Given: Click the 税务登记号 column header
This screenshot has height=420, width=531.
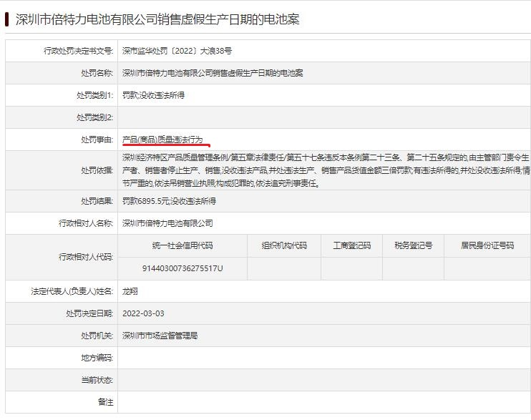Looking at the screenshot, I should pos(414,245).
